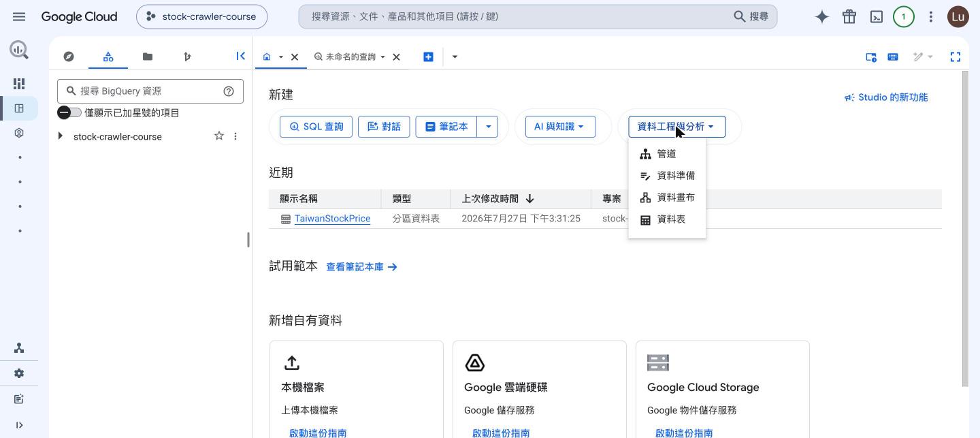Click the BigQuery product logo in sidebar
Image resolution: width=980 pixels, height=438 pixels.
(19, 49)
